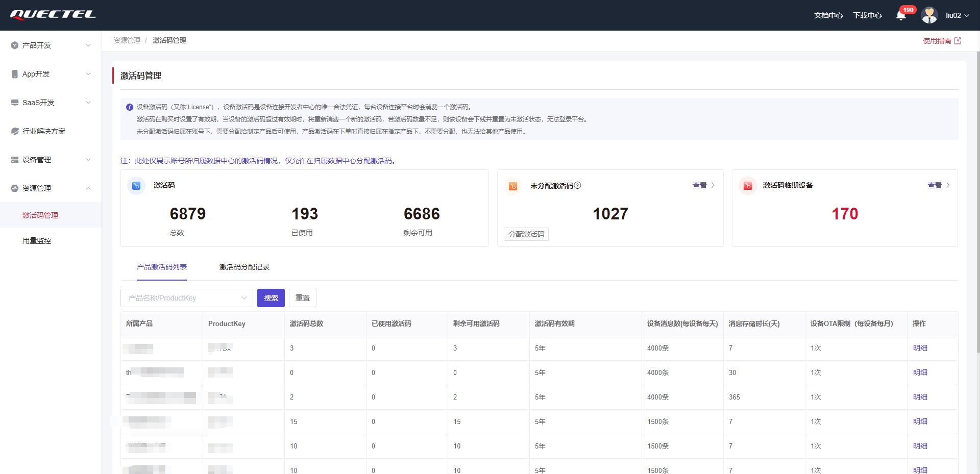The width and height of the screenshot is (980, 474).
Task: Click the info icon in the notice box
Action: click(x=130, y=107)
